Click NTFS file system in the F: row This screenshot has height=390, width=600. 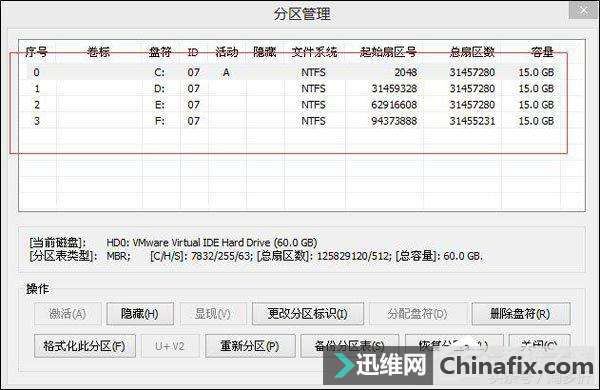click(x=313, y=121)
